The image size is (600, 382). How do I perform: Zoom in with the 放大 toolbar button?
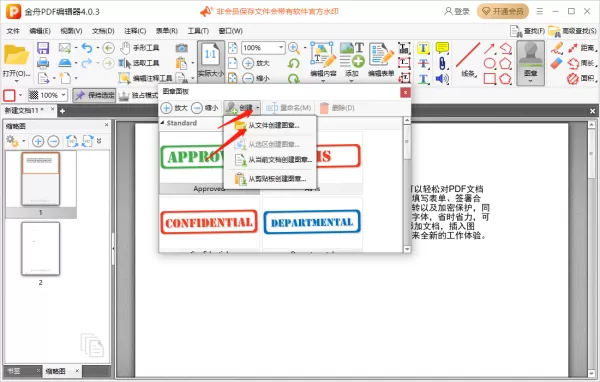256,63
